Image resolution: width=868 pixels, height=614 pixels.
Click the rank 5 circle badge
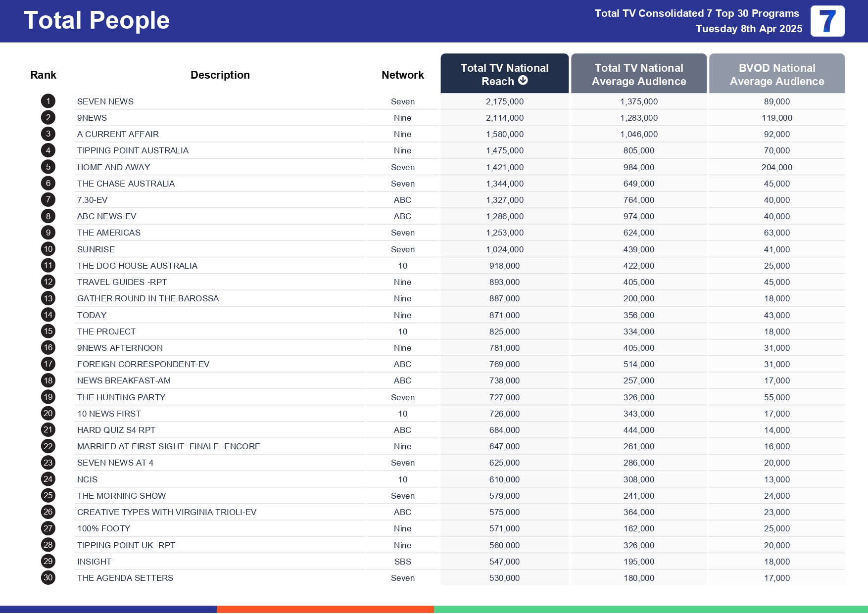[x=48, y=167]
